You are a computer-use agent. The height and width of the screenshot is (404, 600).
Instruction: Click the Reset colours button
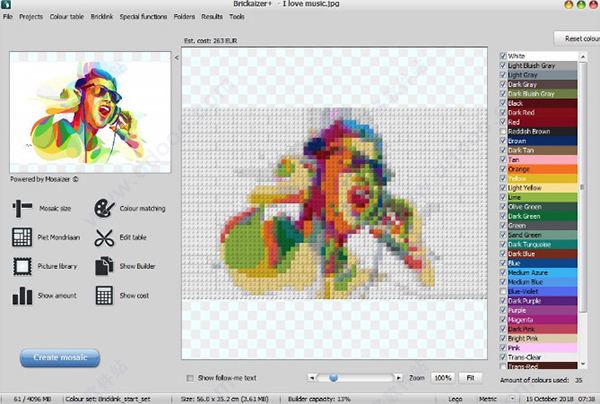click(577, 39)
